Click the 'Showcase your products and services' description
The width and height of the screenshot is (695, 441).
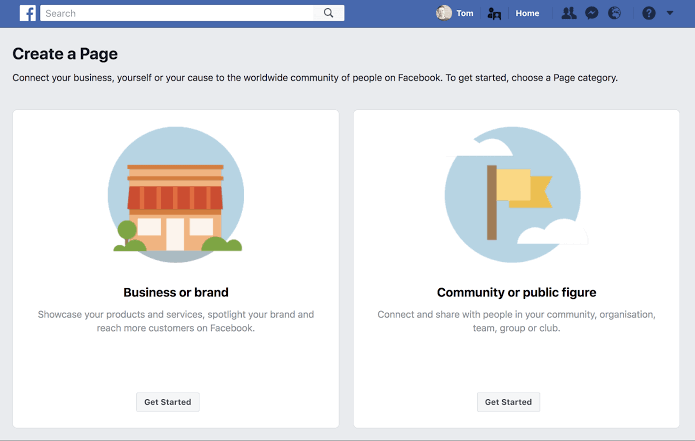click(176, 321)
